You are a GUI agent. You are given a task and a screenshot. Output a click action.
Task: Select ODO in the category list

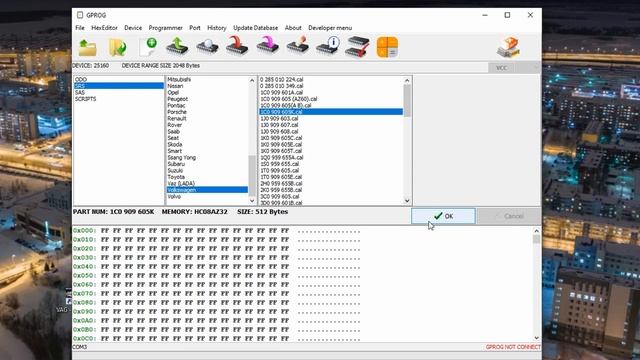pyautogui.click(x=118, y=79)
